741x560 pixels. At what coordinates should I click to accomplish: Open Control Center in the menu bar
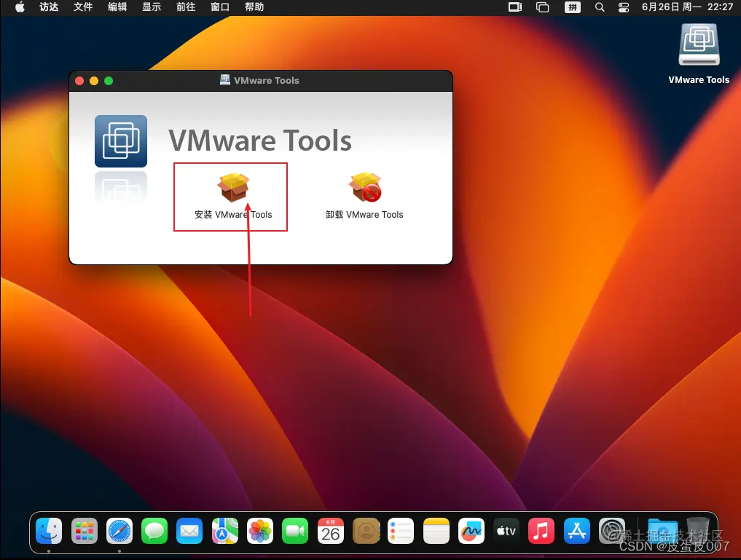[x=624, y=7]
